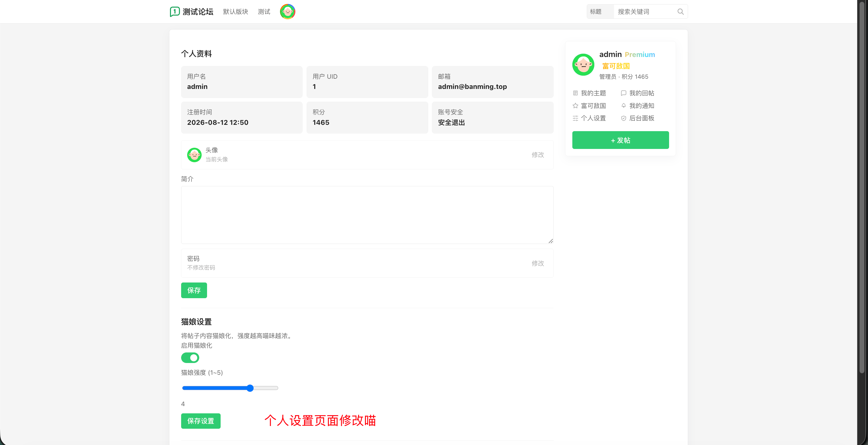Disable the 启用猫娘化 toggle switch
The width and height of the screenshot is (868, 445).
tap(190, 358)
